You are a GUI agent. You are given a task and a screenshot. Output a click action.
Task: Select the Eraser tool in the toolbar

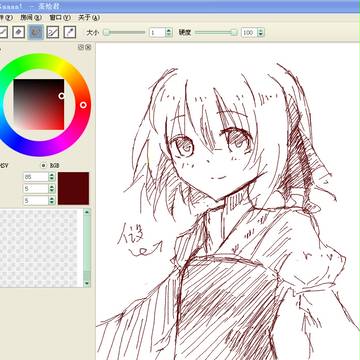tap(19, 32)
